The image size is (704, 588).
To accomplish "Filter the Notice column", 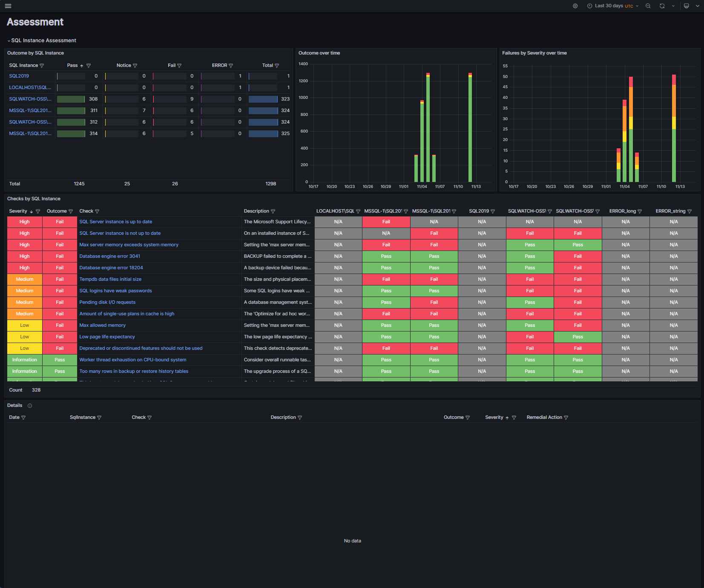I will [135, 66].
